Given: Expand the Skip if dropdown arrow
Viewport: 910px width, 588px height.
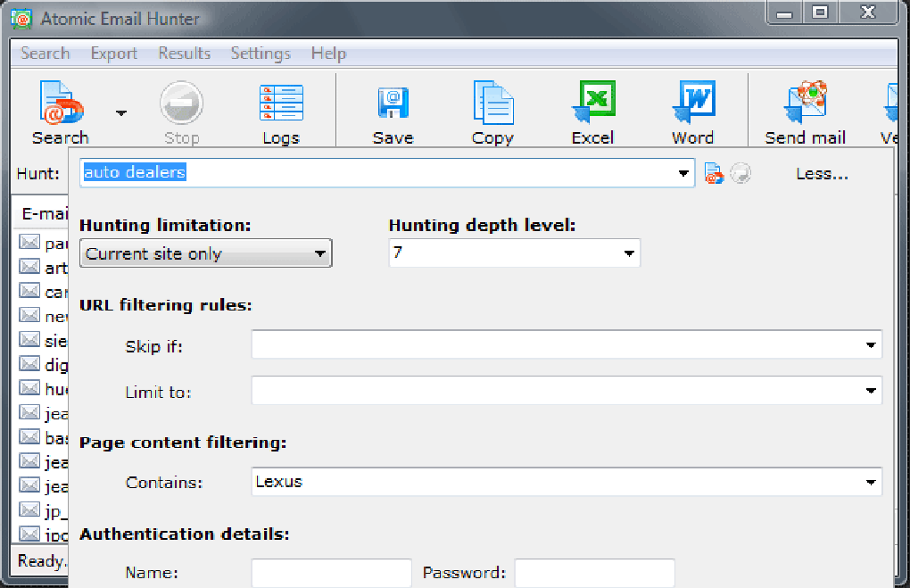Looking at the screenshot, I should [x=871, y=344].
